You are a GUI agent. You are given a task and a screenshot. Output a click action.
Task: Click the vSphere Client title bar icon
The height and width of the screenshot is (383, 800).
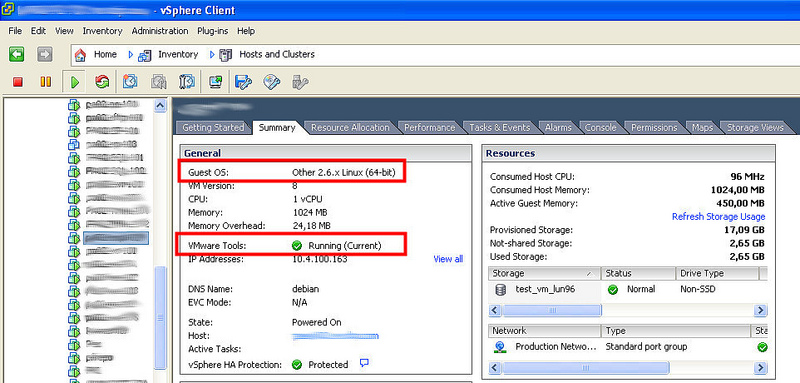point(8,9)
